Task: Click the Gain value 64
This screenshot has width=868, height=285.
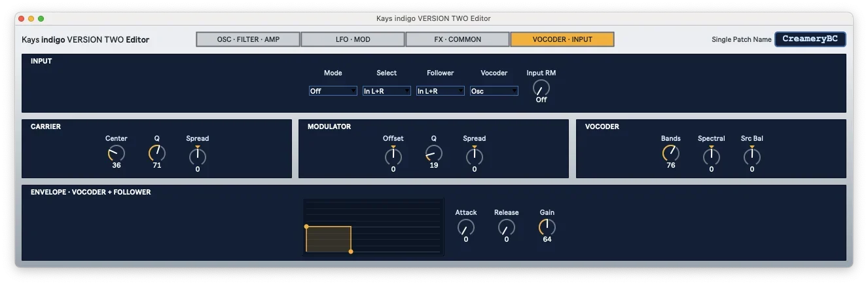Action: pos(547,240)
